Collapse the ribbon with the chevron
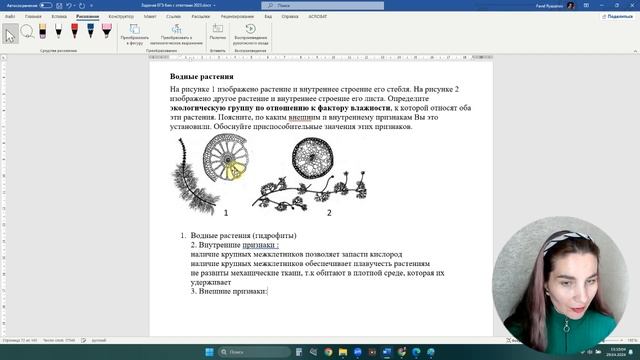 pyautogui.click(x=635, y=51)
